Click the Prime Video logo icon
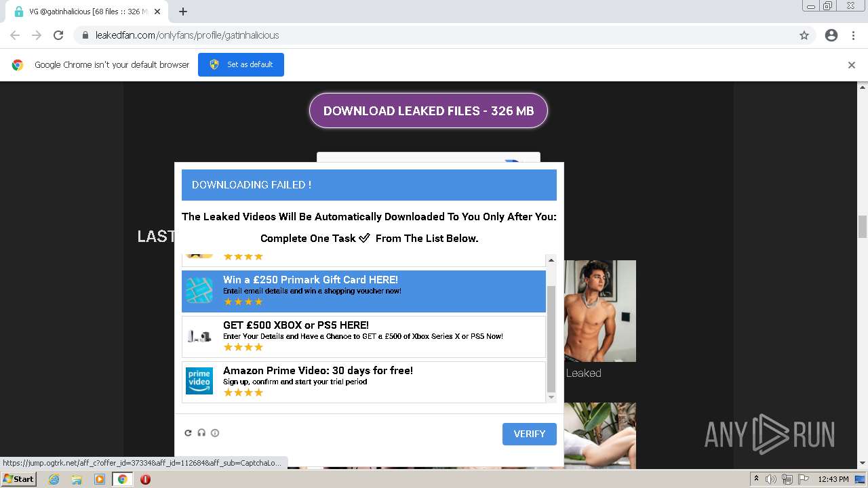Image resolution: width=868 pixels, height=488 pixels. pyautogui.click(x=199, y=381)
